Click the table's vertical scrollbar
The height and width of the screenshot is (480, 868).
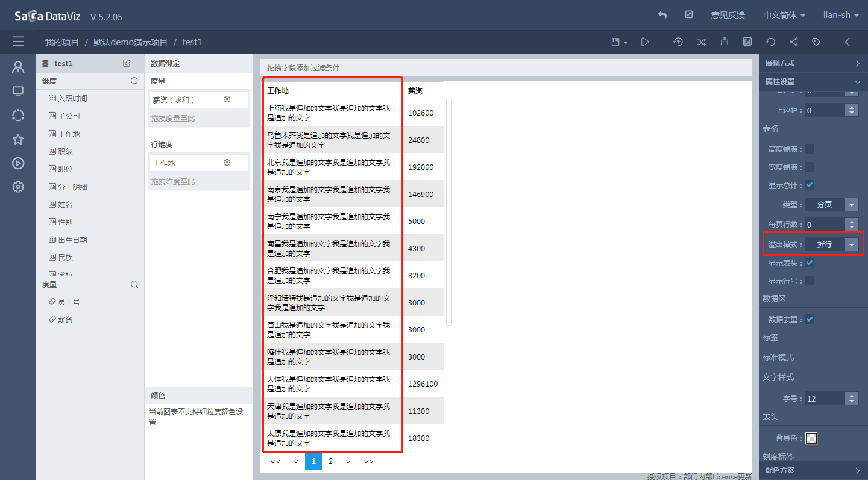[x=449, y=212]
